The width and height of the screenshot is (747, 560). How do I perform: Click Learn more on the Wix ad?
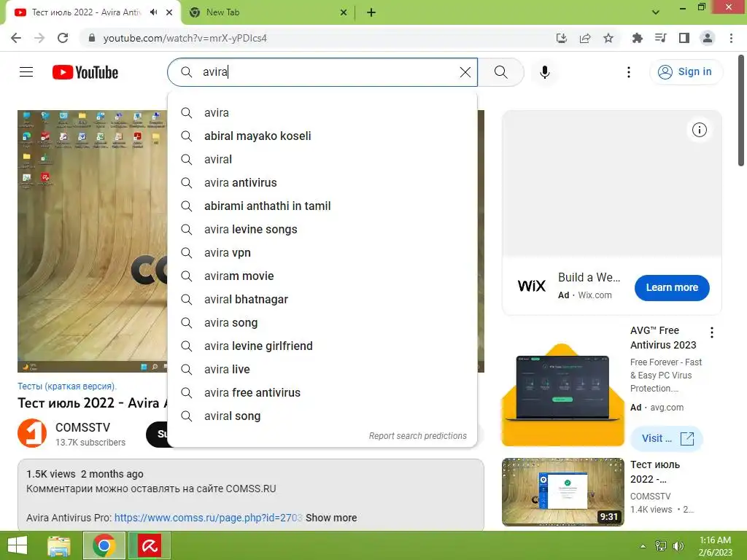pos(672,287)
